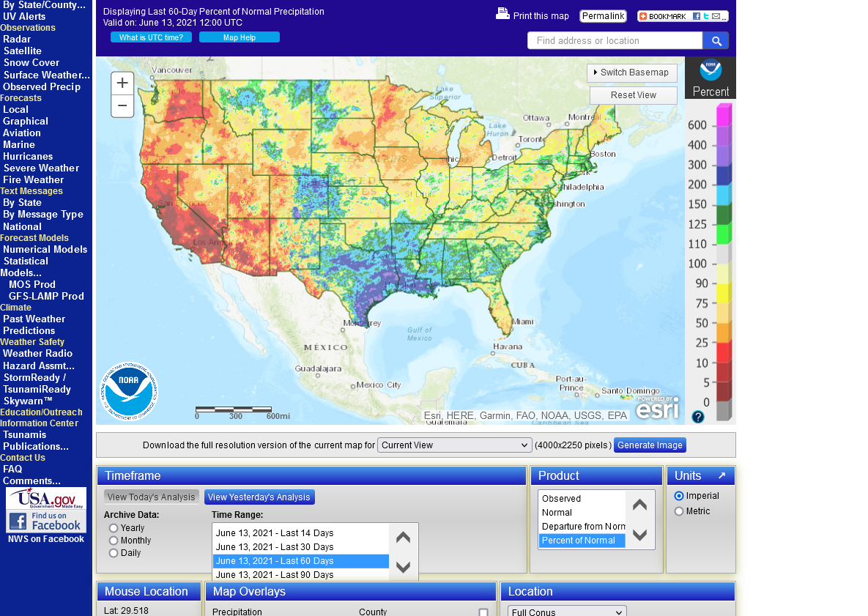Open the USA.gov logo link
Screen dimensions: 868x616
pos(45,499)
